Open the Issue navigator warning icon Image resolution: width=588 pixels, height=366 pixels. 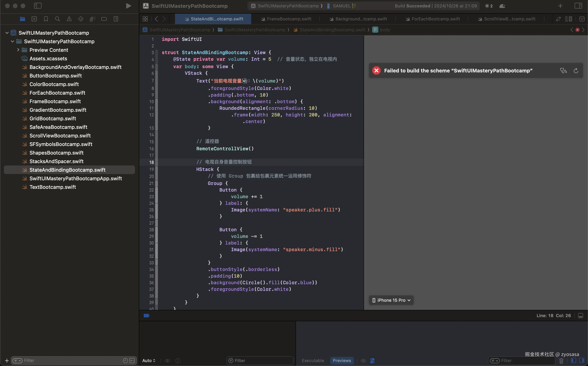pyautogui.click(x=69, y=19)
